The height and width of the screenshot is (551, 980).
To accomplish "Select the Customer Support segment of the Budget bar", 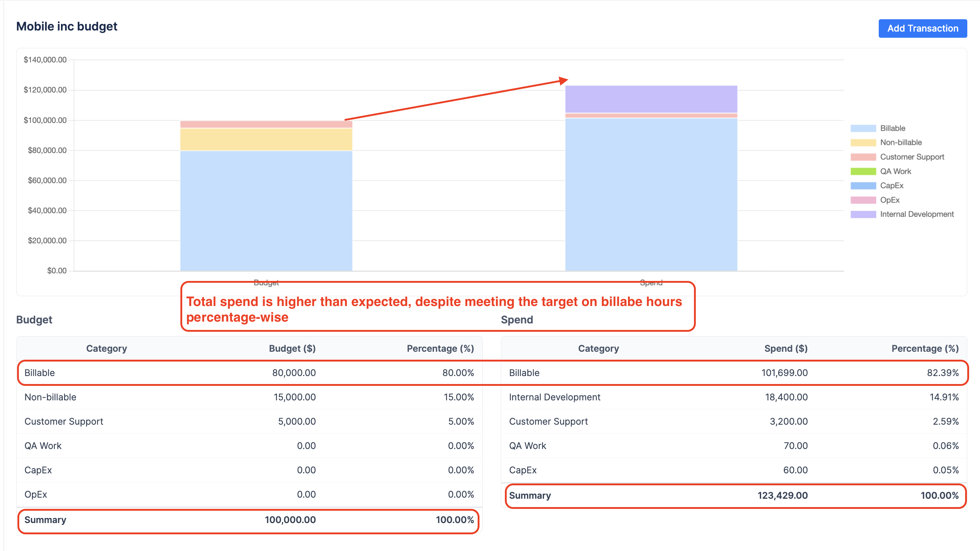I will tap(266, 125).
